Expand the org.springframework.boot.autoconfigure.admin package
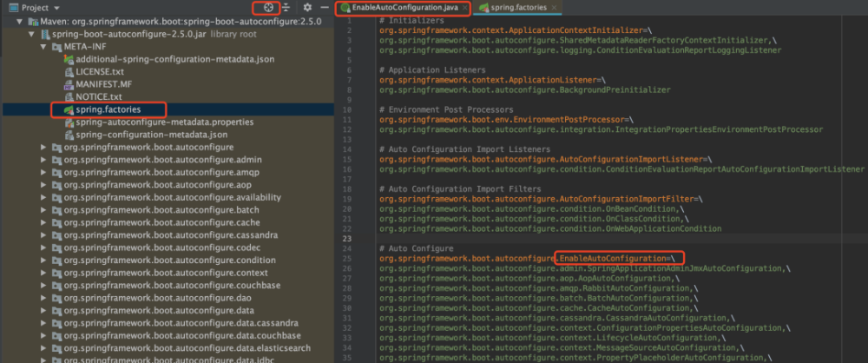The image size is (868, 363). [x=43, y=160]
